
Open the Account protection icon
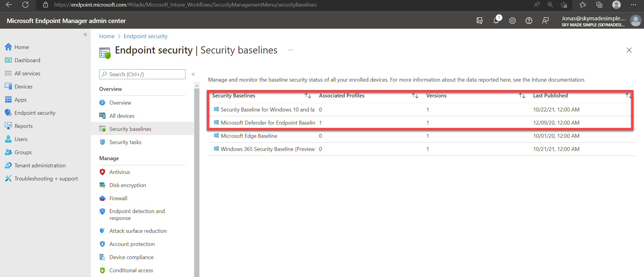pos(103,244)
